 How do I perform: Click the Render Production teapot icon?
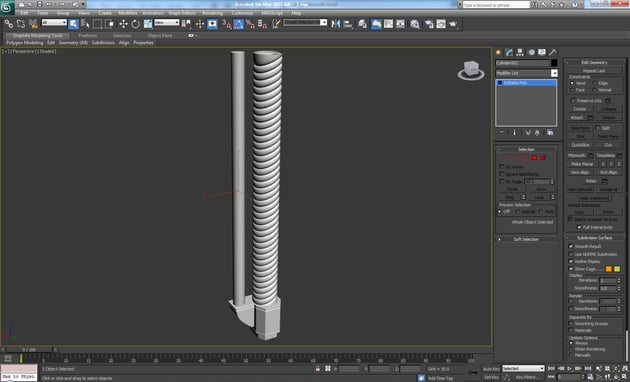(453, 24)
